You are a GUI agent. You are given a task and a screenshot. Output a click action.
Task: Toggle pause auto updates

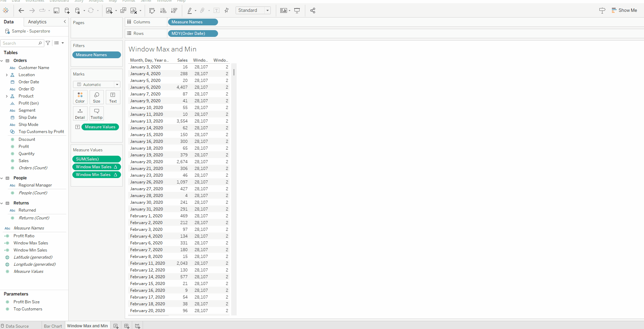(77, 10)
